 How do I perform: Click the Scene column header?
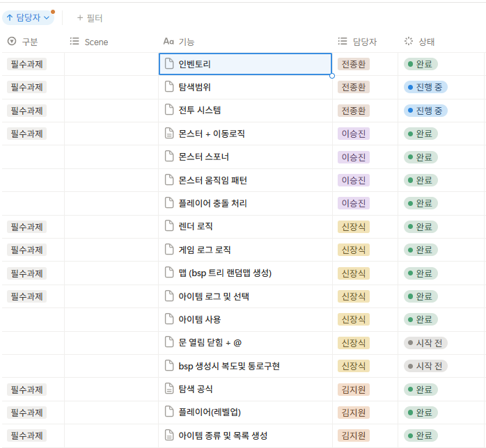tap(89, 42)
